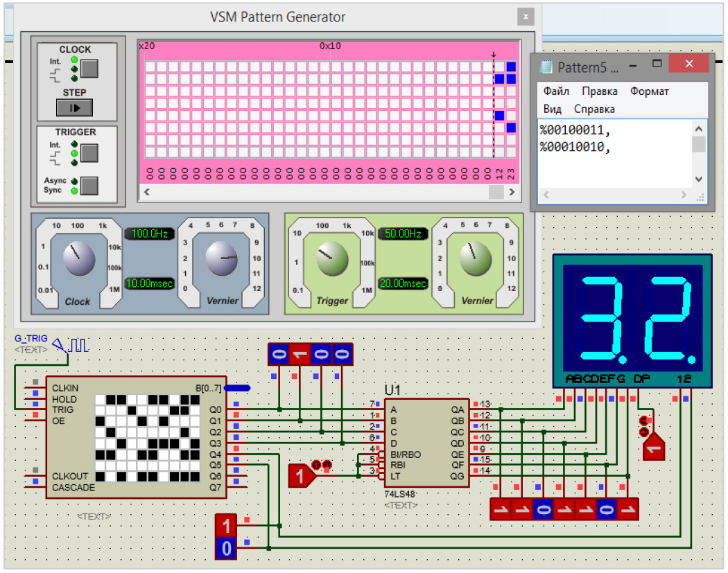The height and width of the screenshot is (573, 728).
Task: Click the pattern grid right scroll arrow
Action: (x=512, y=192)
